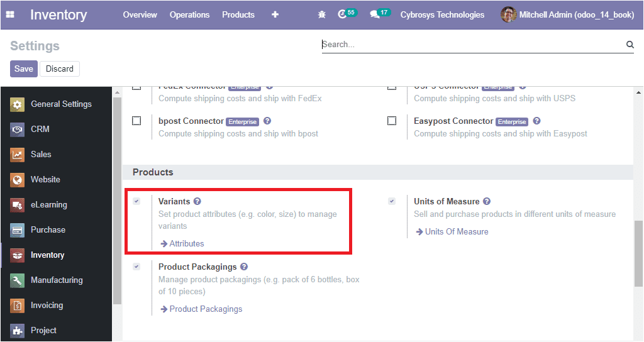This screenshot has width=644, height=342.
Task: Click the Settings page heading
Action: click(35, 46)
